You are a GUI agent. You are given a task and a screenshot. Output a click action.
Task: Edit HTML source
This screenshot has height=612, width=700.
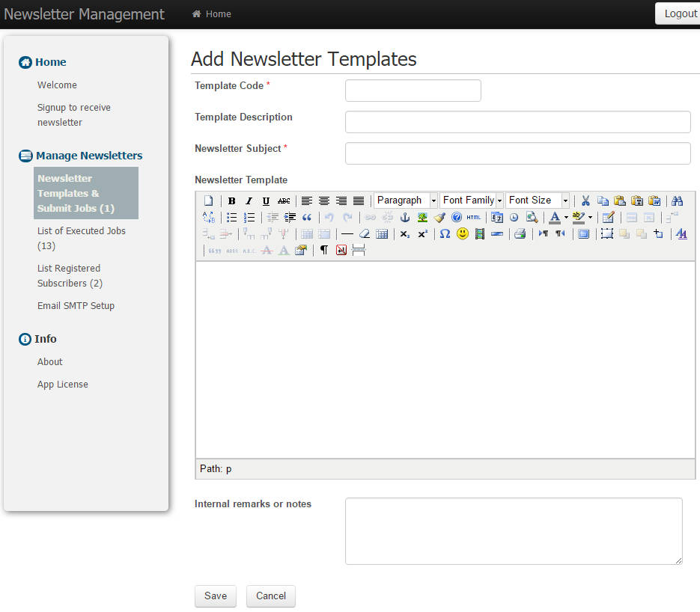point(474,217)
